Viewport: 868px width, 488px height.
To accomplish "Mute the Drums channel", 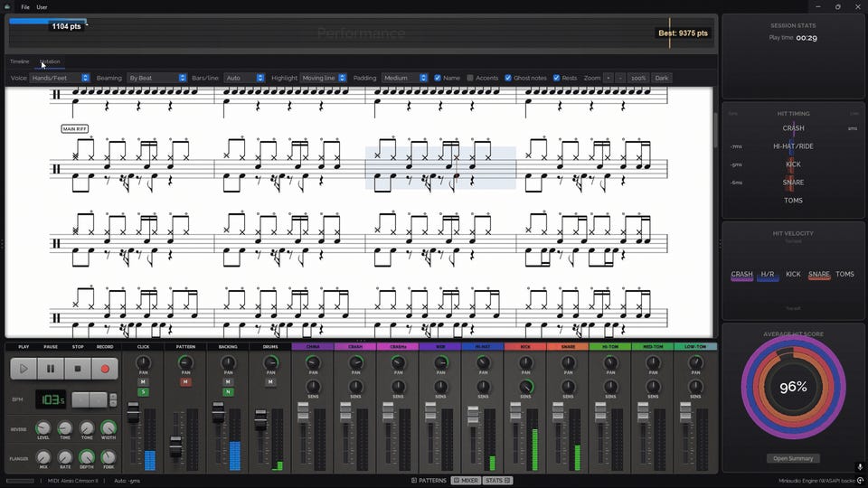I will (x=270, y=381).
